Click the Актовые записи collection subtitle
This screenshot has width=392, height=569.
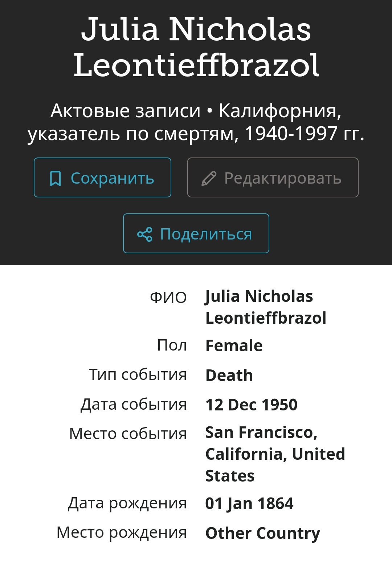coord(196,122)
